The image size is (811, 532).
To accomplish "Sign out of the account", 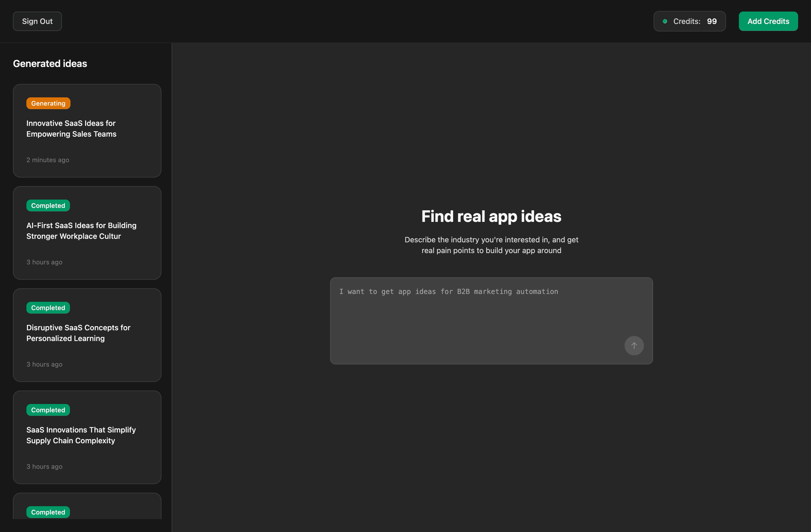I will 37,21.
